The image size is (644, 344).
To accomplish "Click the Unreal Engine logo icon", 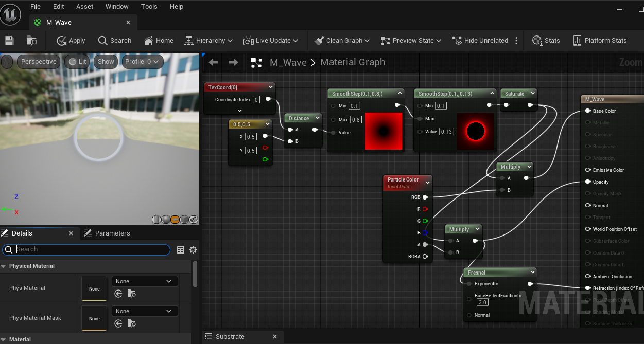I will tap(11, 14).
